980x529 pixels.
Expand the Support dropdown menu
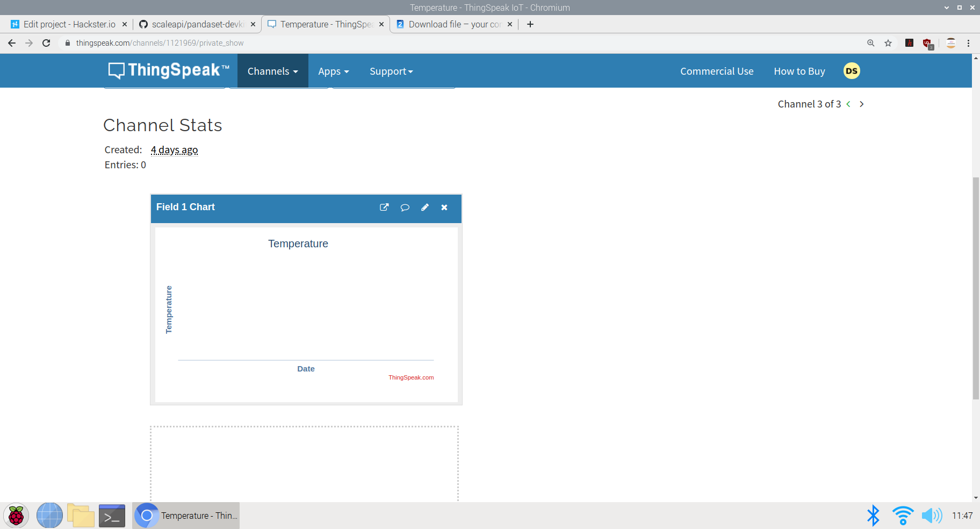(x=391, y=72)
